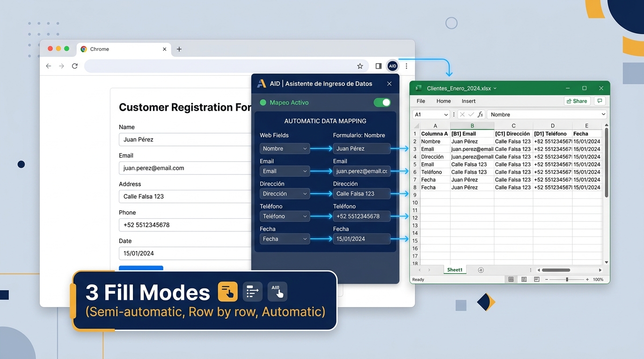Open the Email web field dropdown in AID
Image resolution: width=644 pixels, height=359 pixels.
tap(285, 171)
